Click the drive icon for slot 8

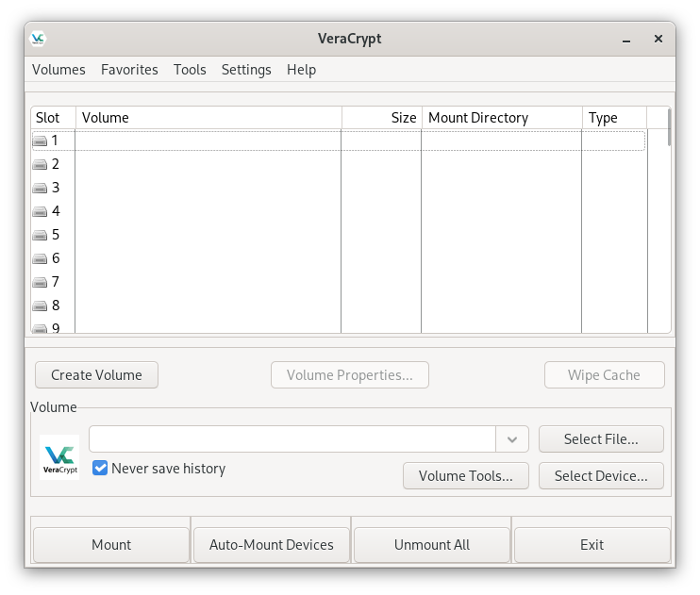(40, 306)
